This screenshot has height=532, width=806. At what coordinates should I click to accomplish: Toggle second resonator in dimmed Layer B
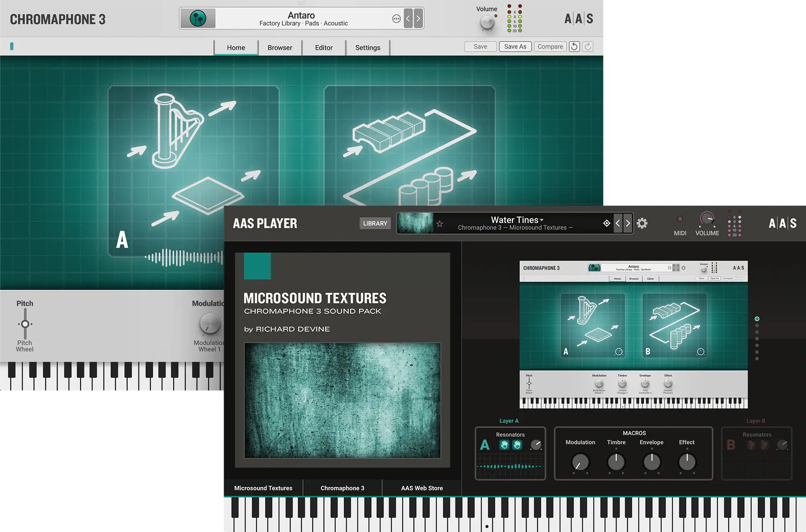pos(764,445)
